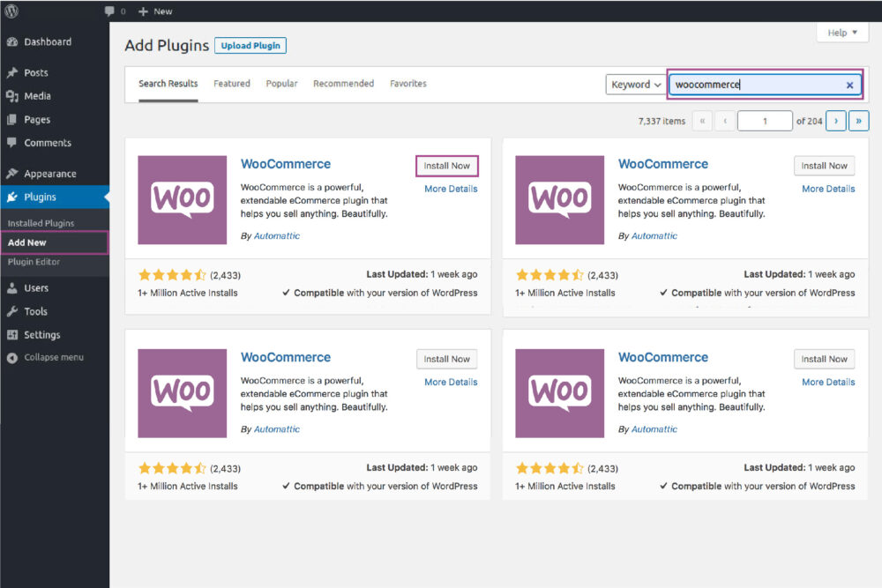Image resolution: width=882 pixels, height=588 pixels.
Task: Open comments bubble icon in admin bar
Action: [109, 11]
